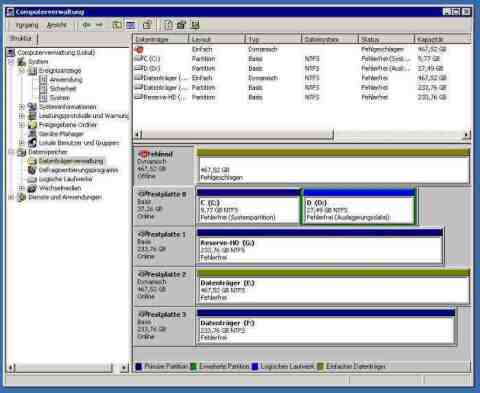Sort by the Layout column header
The width and height of the screenshot is (480, 393).
click(217, 39)
